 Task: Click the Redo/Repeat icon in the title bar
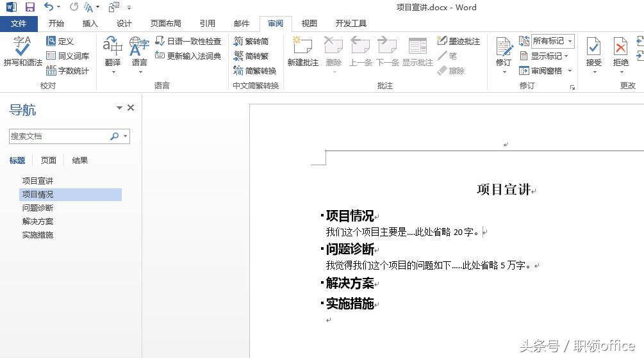tap(74, 7)
